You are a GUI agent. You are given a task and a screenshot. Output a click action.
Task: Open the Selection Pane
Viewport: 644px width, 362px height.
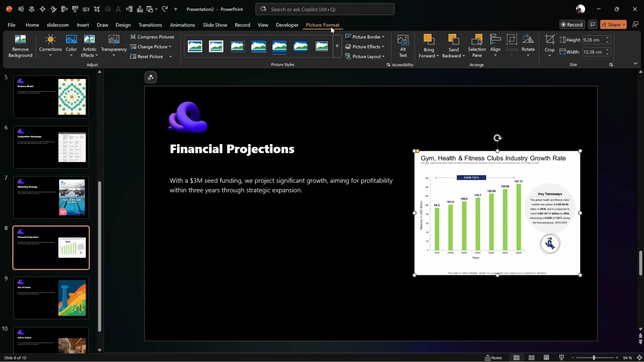pyautogui.click(x=477, y=46)
